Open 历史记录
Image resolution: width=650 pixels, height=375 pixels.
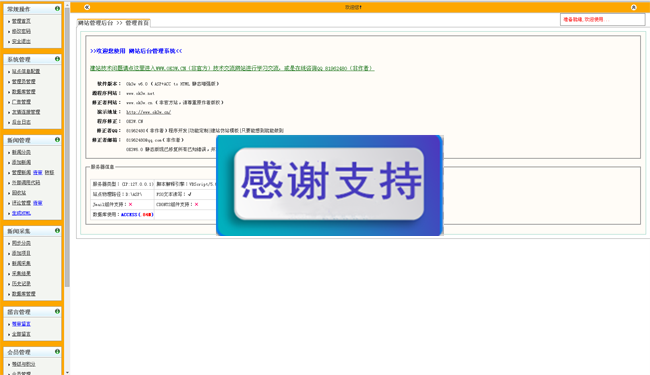tap(21, 284)
